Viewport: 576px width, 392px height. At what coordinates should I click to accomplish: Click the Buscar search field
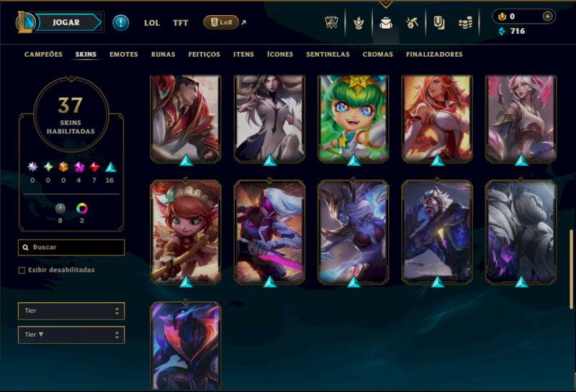[x=71, y=247]
